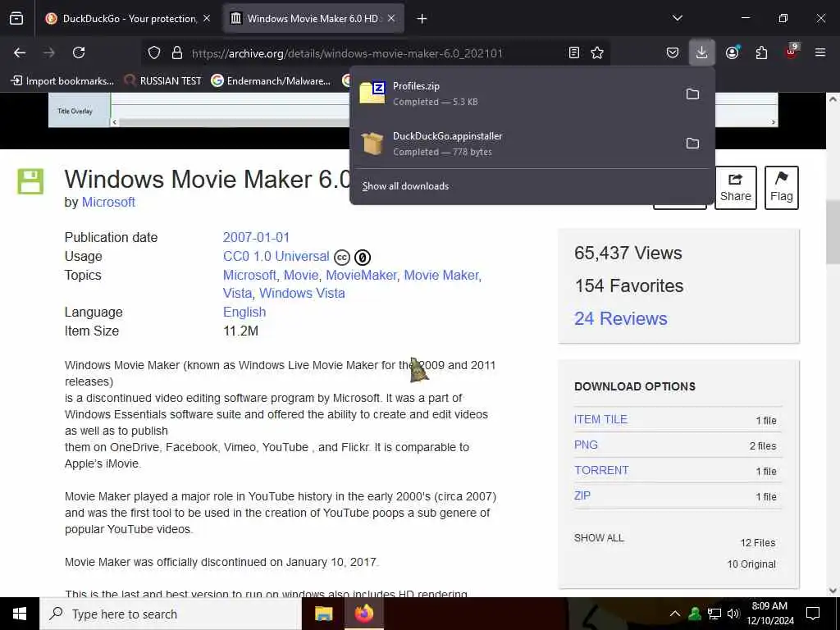Open publication date 2007-01-01 link
This screenshot has height=630, width=840.
[x=256, y=237]
